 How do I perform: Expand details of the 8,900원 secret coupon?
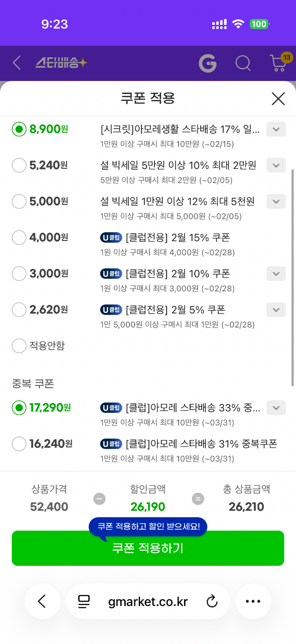click(276, 129)
